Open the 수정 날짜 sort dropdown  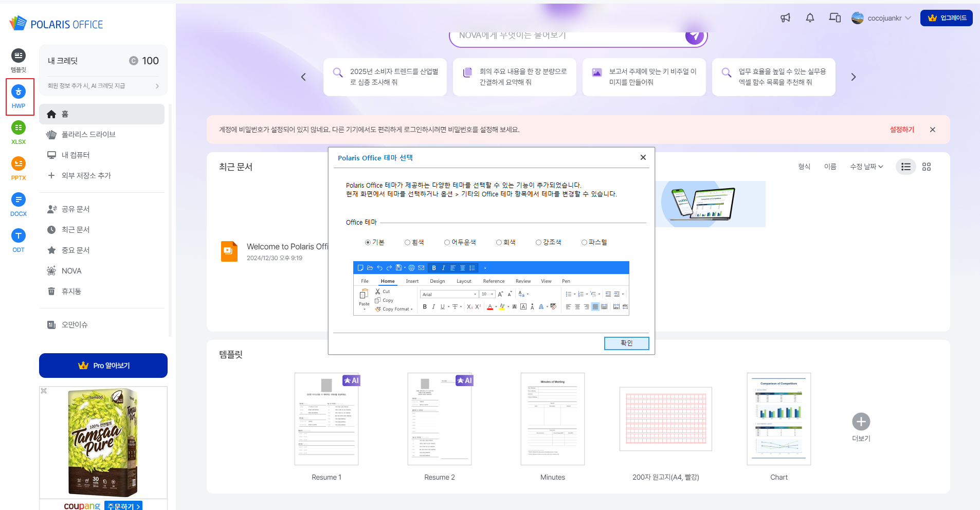pyautogui.click(x=866, y=167)
